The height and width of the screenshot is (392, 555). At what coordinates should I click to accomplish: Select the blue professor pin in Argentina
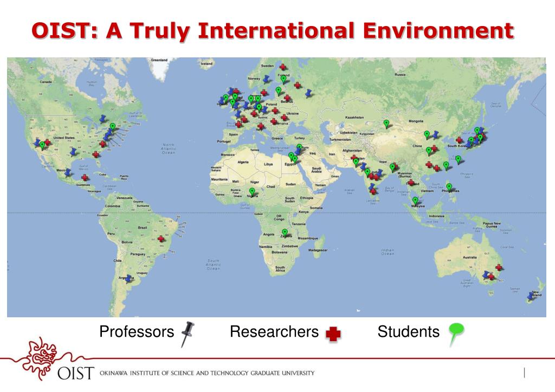(129, 278)
